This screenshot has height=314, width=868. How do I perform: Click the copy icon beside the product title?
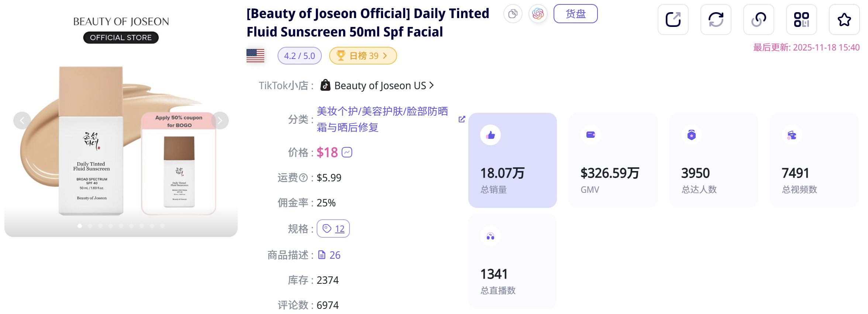pyautogui.click(x=513, y=14)
